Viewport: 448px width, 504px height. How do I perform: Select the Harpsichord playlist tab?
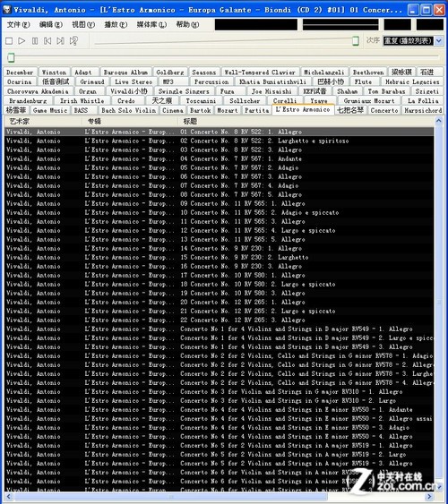tap(423, 110)
